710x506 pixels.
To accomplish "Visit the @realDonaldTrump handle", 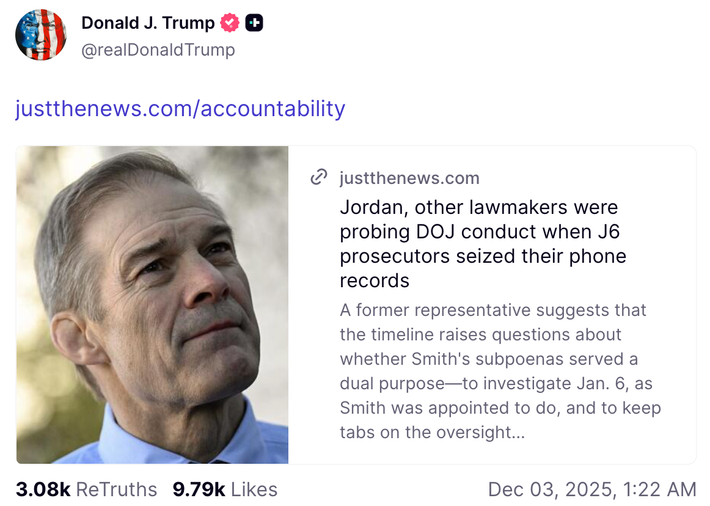I will [x=158, y=49].
